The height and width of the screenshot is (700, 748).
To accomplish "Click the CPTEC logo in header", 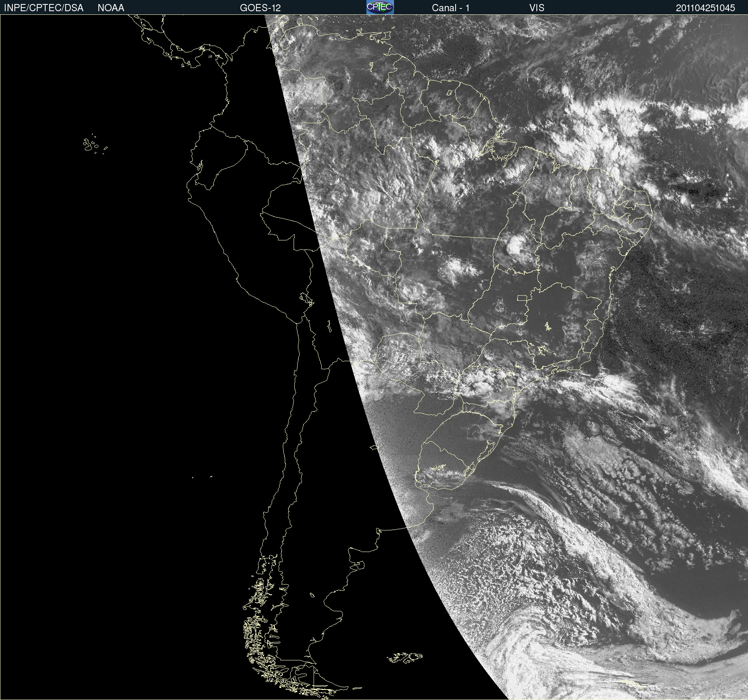I will [x=380, y=7].
